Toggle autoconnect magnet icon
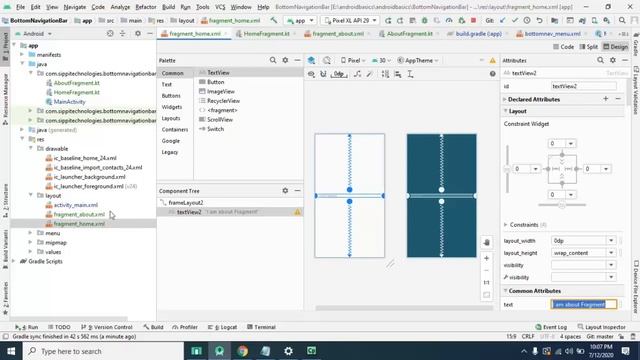Viewport: 640px width, 360px height. coord(323,74)
